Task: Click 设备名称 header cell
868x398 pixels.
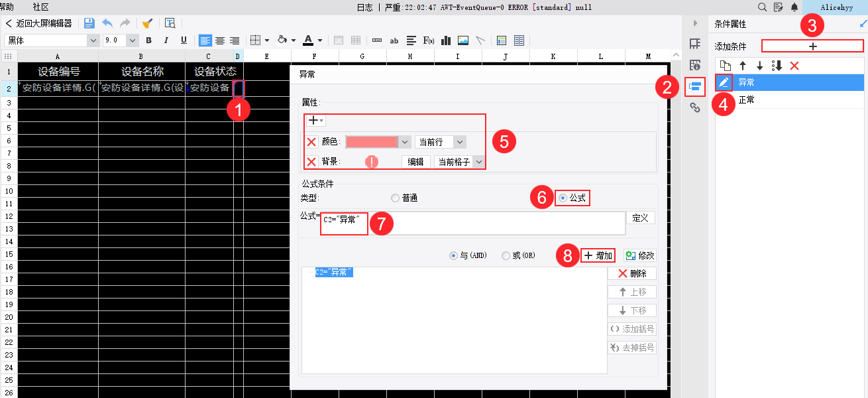Action: 142,71
